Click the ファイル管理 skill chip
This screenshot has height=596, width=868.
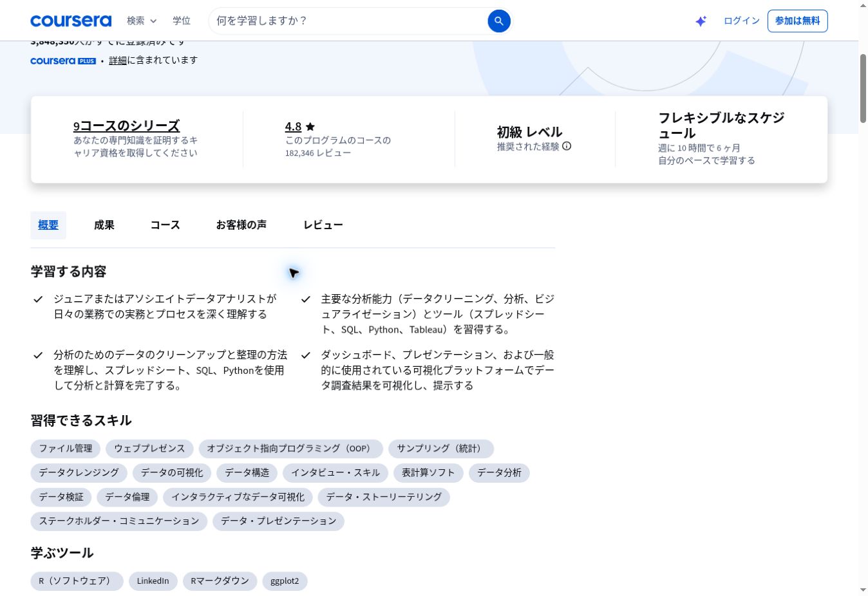coord(66,449)
